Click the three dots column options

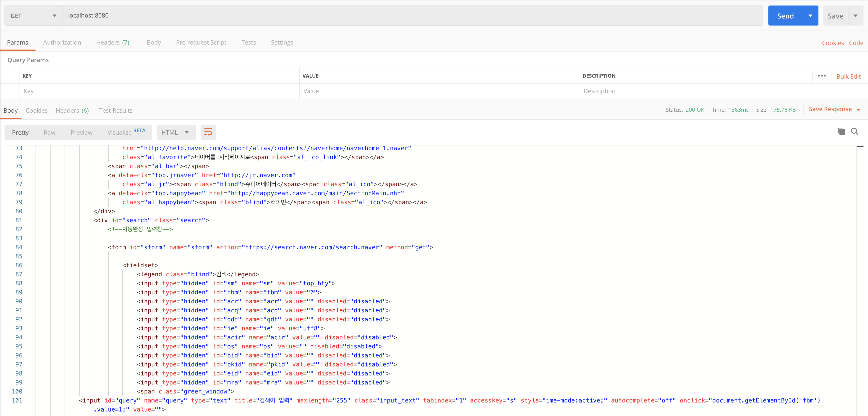821,76
